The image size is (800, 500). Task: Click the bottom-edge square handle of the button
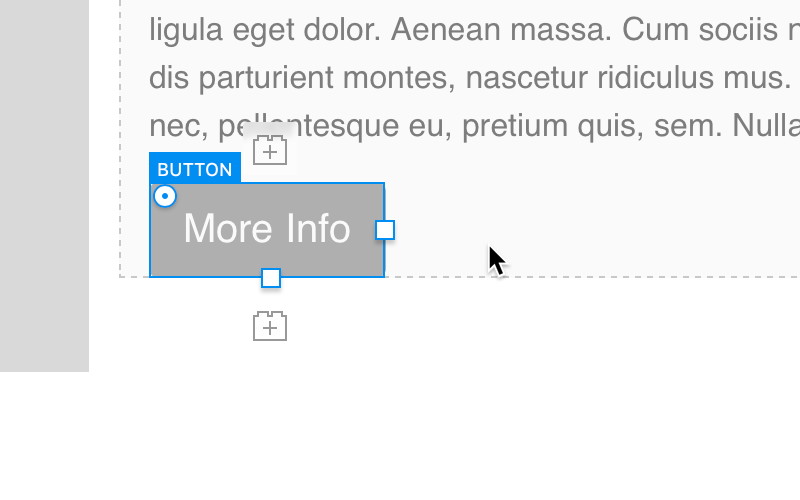[x=271, y=279]
